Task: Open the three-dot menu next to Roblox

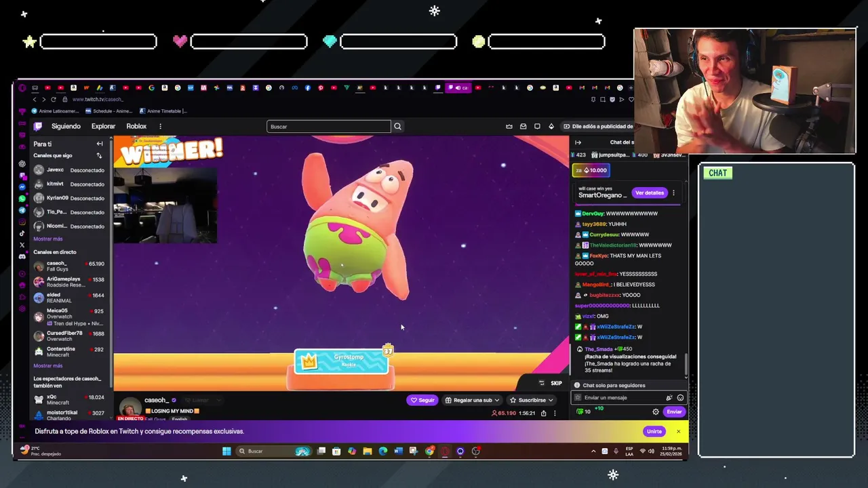Action: [x=160, y=126]
